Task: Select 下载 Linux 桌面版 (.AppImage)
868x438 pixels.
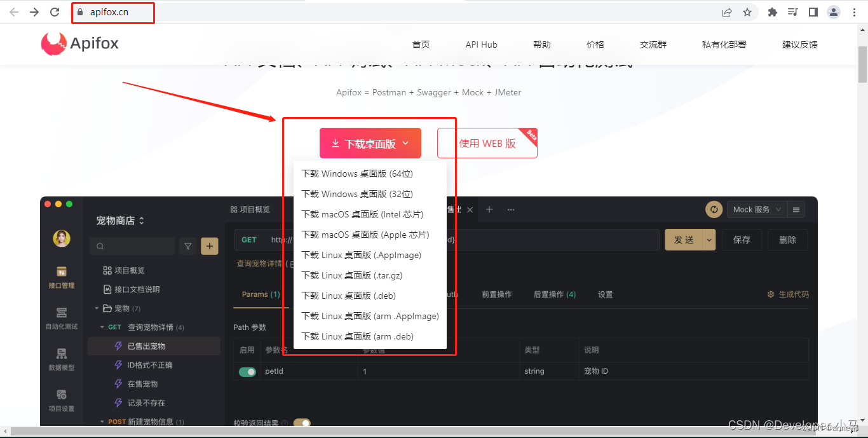Action: click(370, 255)
